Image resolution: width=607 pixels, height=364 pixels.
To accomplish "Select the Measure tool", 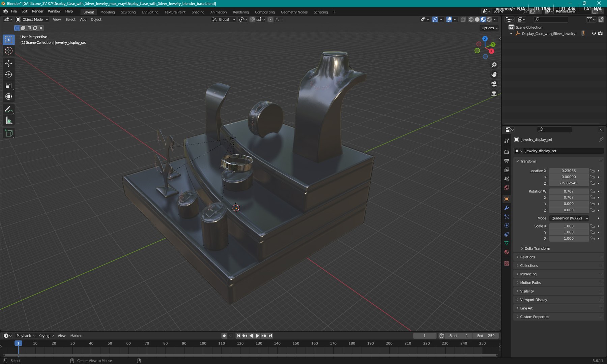I will (x=9, y=121).
